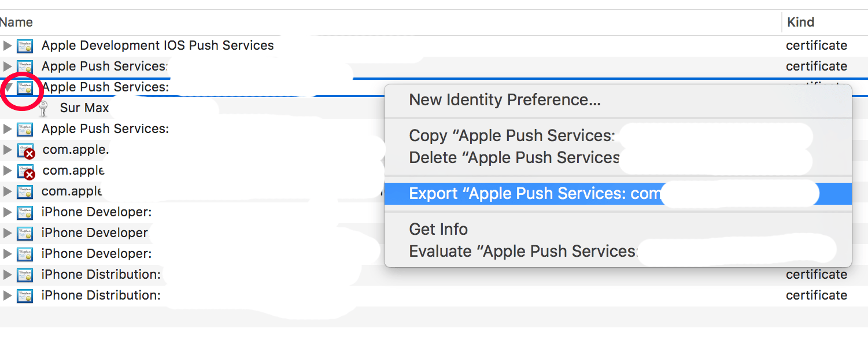Click the second invalid com.apple certificate icon
Screen dimensions: 868x347
25,171
